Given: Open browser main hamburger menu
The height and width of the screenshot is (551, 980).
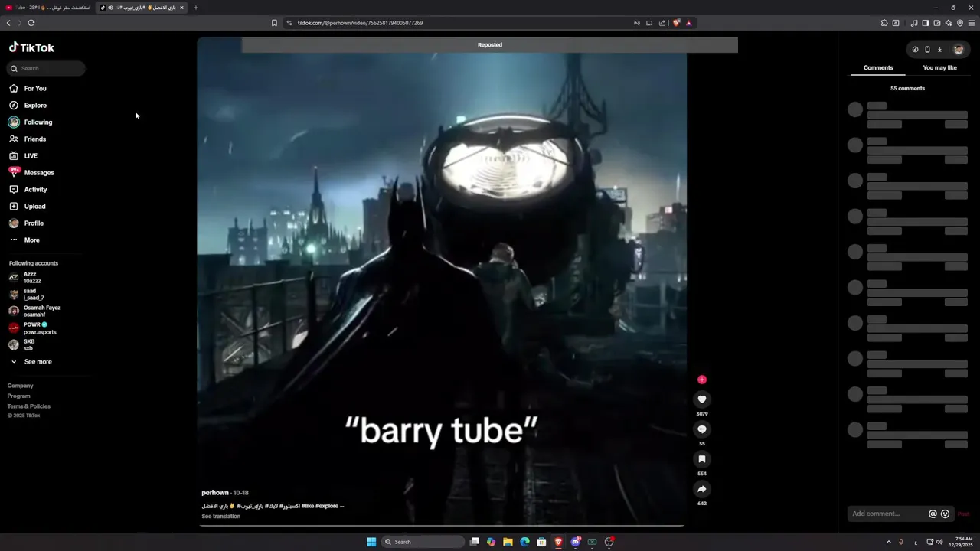Looking at the screenshot, I should point(972,23).
